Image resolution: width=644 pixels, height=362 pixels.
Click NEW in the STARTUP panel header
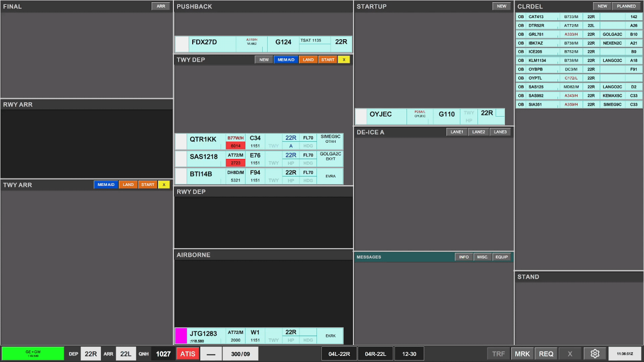coord(502,7)
